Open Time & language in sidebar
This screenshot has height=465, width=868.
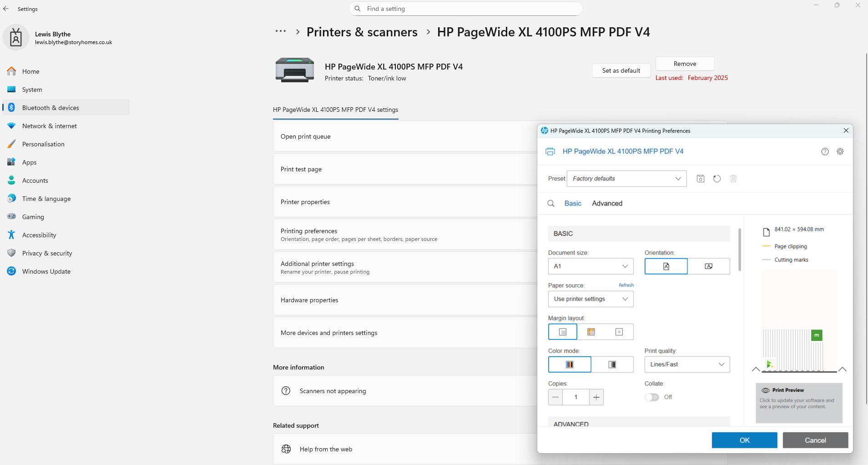tap(66, 199)
